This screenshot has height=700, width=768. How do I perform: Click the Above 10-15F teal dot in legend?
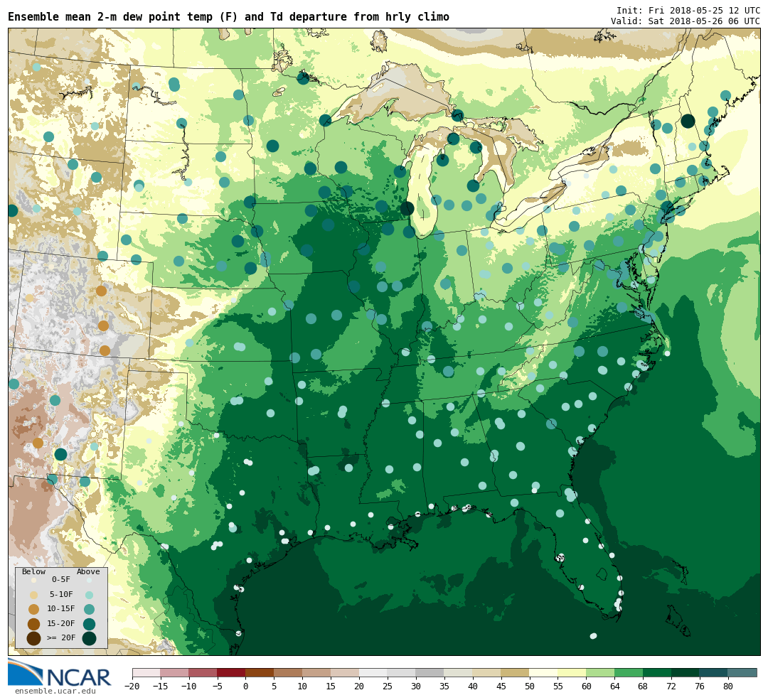89,609
